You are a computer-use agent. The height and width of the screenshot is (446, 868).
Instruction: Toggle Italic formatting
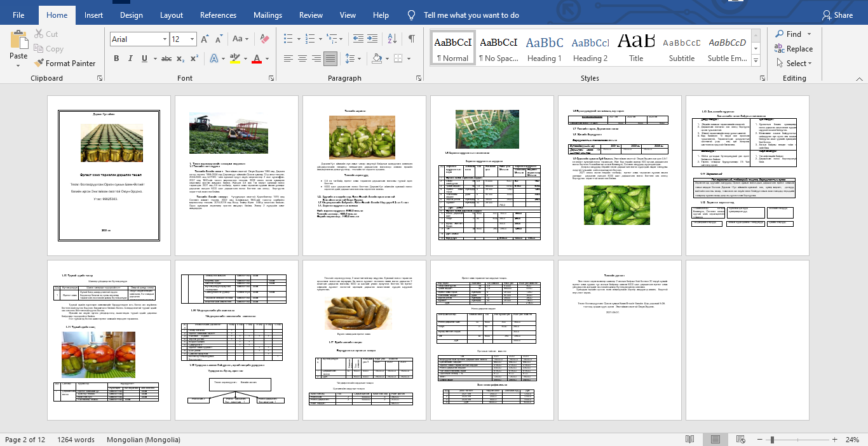131,58
